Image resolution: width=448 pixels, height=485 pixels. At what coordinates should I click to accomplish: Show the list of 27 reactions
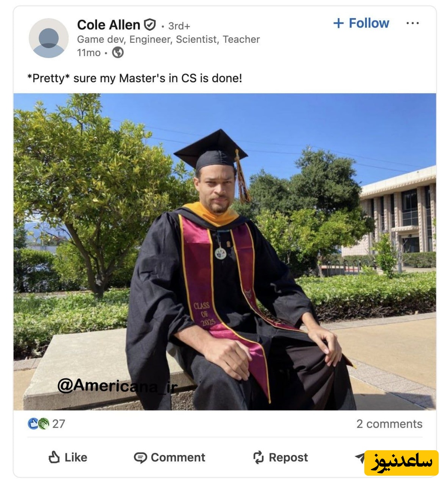coord(59,424)
